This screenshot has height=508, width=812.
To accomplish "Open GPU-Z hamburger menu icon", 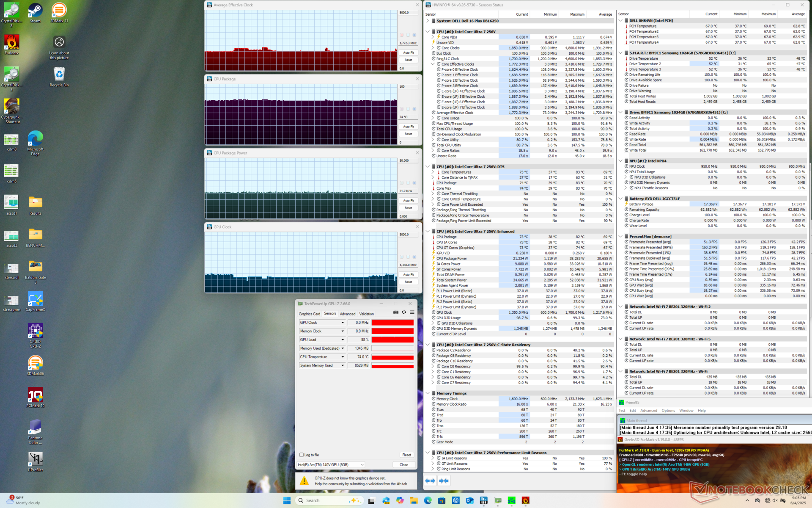I will (412, 312).
